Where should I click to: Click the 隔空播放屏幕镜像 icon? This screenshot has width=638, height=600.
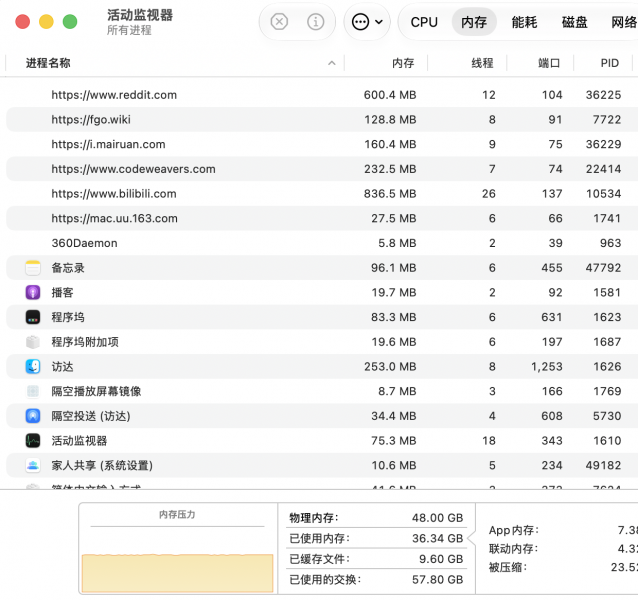33,391
